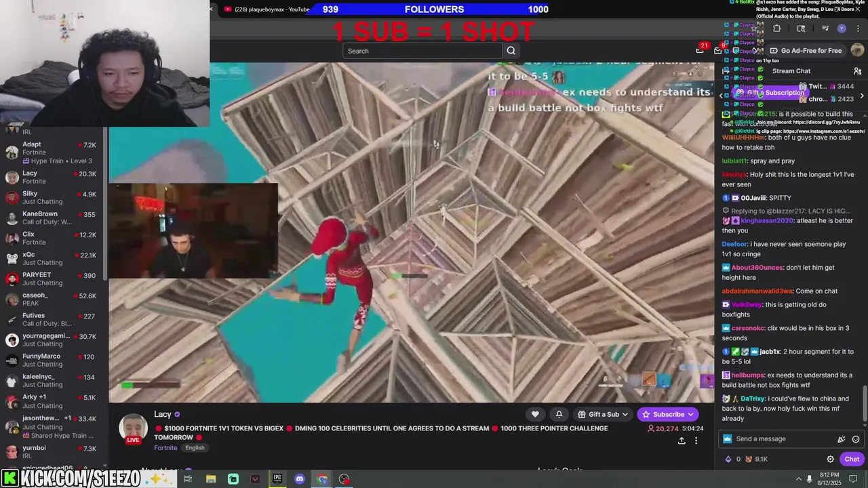Image resolution: width=868 pixels, height=488 pixels.
Task: Open xQc channel in sidebar
Action: pyautogui.click(x=53, y=258)
